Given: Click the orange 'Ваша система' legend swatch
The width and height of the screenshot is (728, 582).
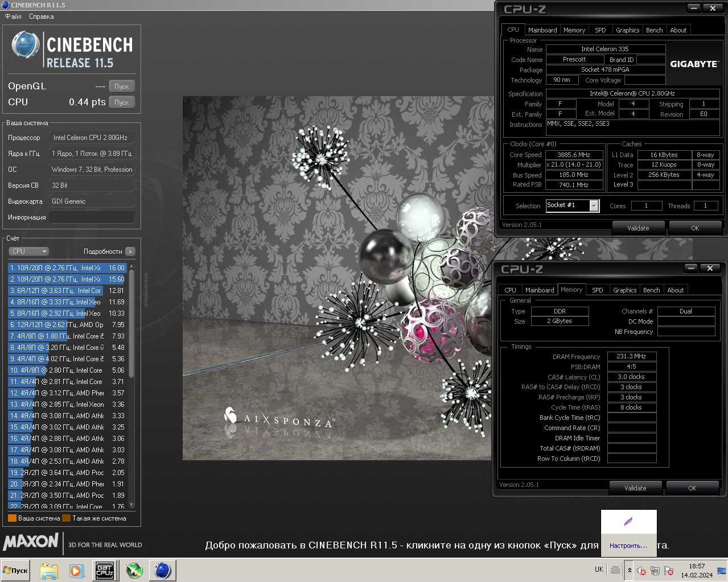Looking at the screenshot, I should click(12, 518).
